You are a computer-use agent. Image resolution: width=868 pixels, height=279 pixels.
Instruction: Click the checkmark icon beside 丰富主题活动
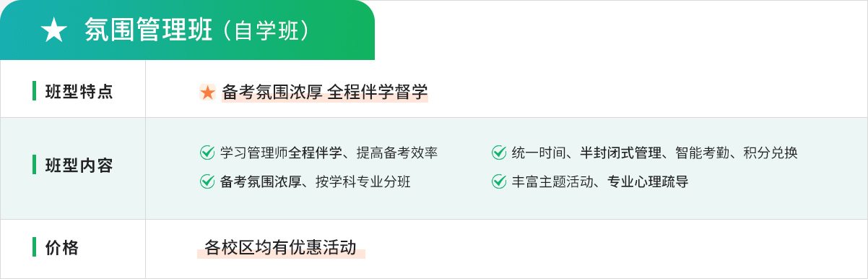click(x=499, y=181)
